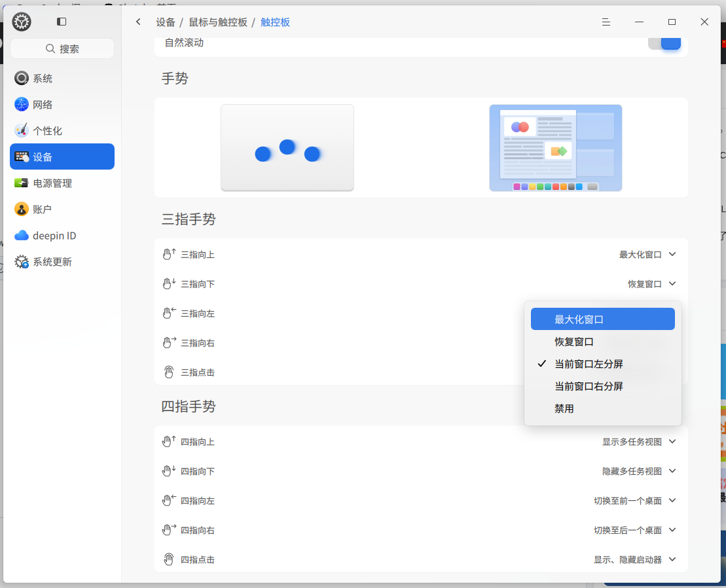Expand the 四指向上 action dropdown

639,442
